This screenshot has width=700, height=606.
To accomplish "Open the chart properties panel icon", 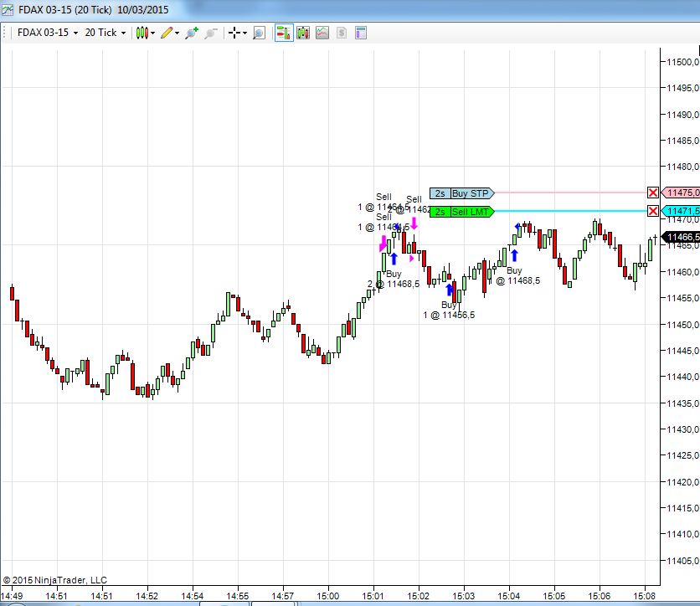I will point(361,33).
